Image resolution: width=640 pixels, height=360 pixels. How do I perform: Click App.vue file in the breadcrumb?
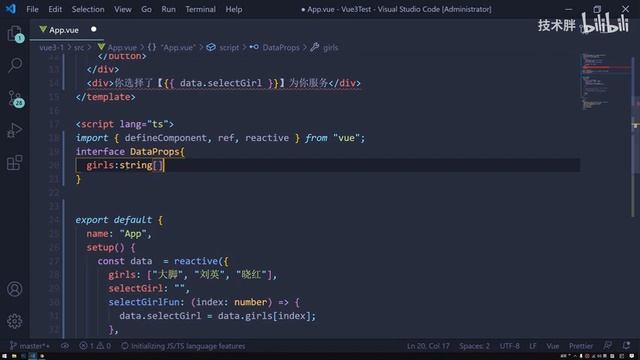[118, 47]
